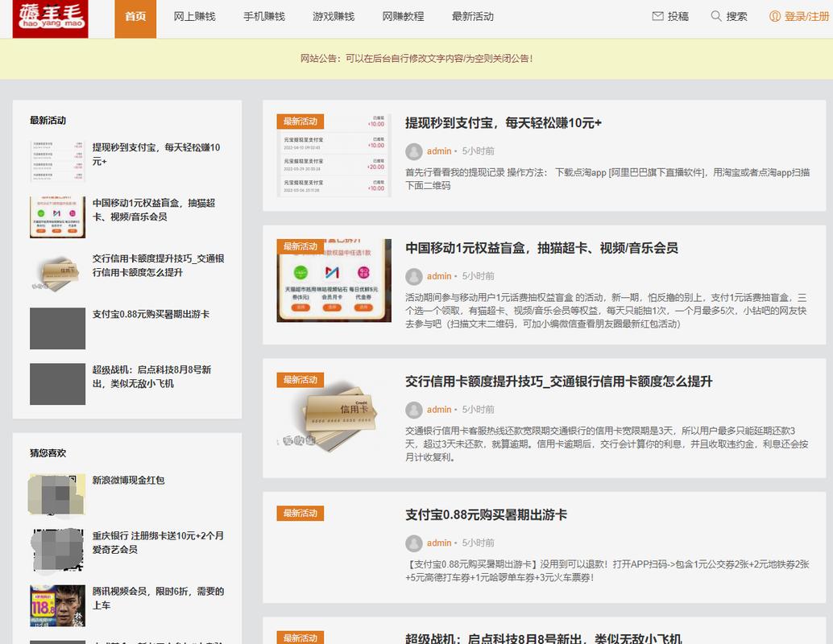Select the 游戏赚钱 navigation item
Image resolution: width=833 pixels, height=644 pixels.
pyautogui.click(x=334, y=16)
